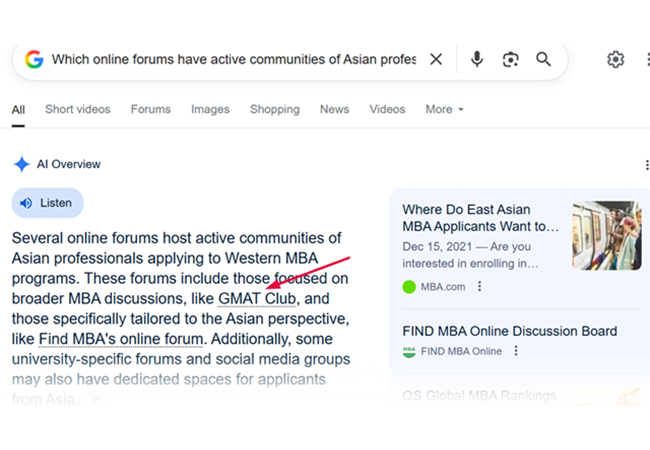Open the GMAT Club link
The height and width of the screenshot is (450, 650).
point(257,298)
